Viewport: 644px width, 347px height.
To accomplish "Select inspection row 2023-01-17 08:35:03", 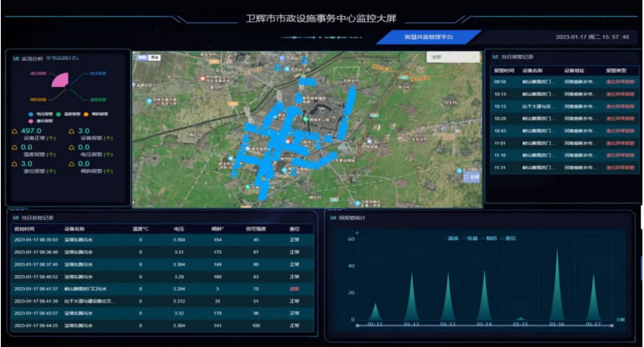I will point(163,240).
